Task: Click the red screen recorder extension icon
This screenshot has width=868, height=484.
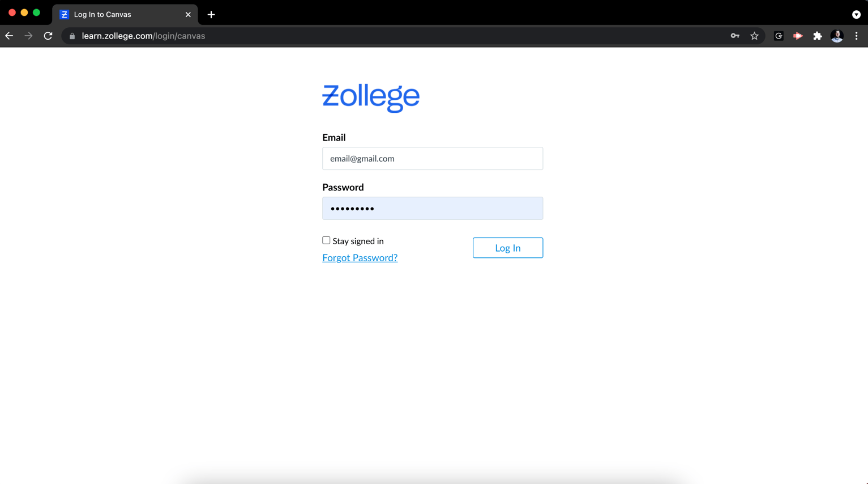Action: coord(798,35)
